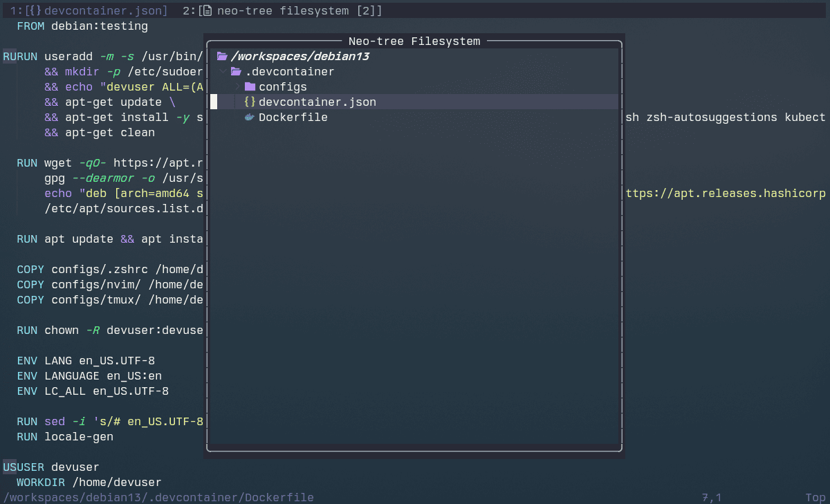The width and height of the screenshot is (830, 504).
Task: Place cursor on the FROM debian:testing line
Action: pos(82,26)
